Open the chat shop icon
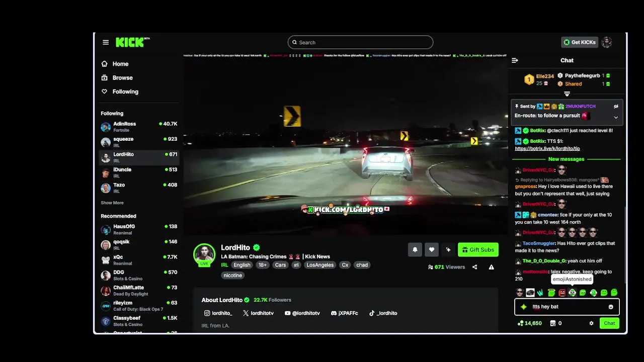 tap(552, 323)
